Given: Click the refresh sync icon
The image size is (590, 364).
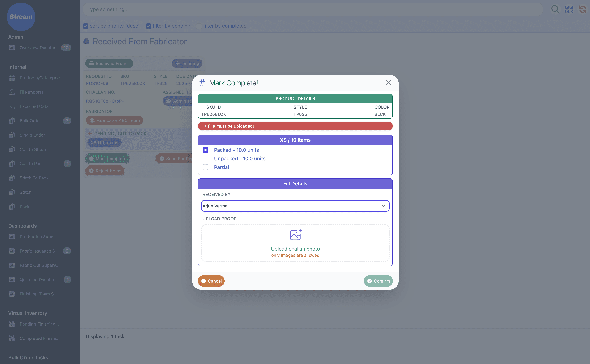Looking at the screenshot, I should tap(582, 9).
